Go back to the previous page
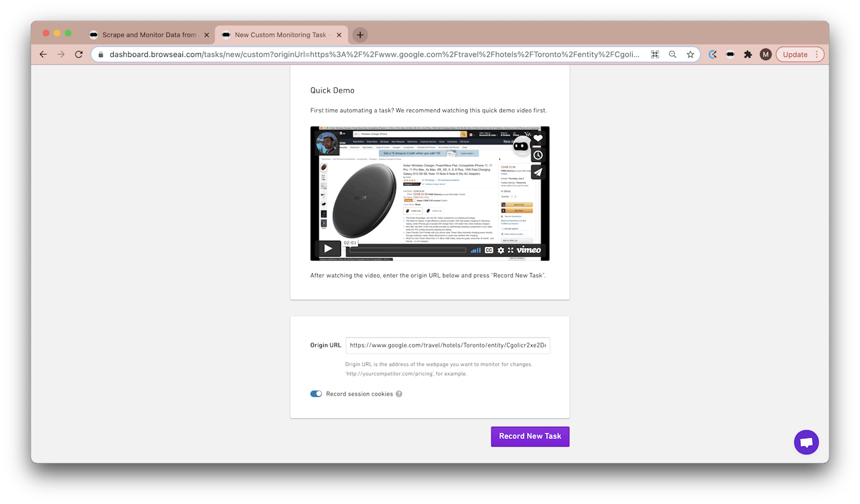Screen dimensions: 860x504 point(43,55)
